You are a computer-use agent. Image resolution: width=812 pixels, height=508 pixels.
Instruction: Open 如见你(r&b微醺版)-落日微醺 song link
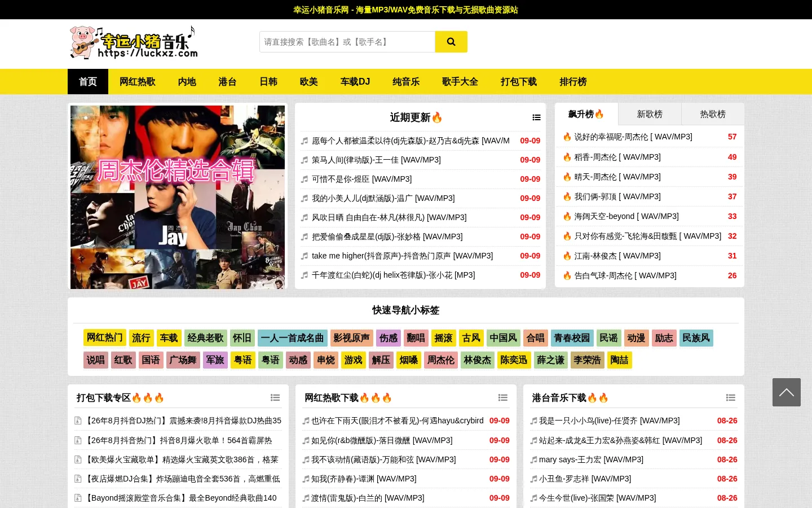tap(382, 440)
